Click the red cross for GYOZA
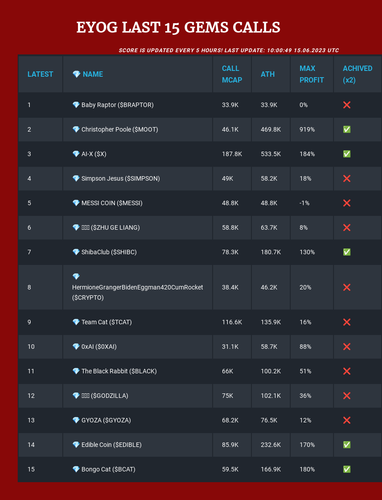Image resolution: width=382 pixels, height=500 pixels. (347, 420)
